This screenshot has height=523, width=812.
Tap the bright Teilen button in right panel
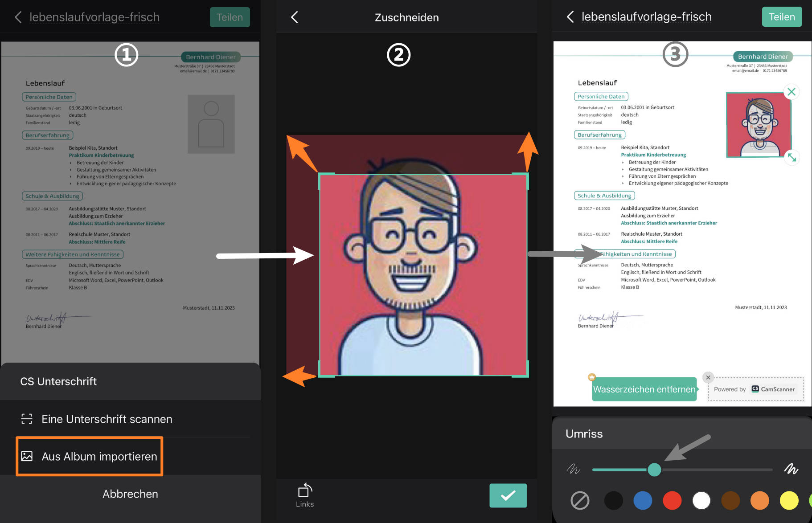[782, 17]
